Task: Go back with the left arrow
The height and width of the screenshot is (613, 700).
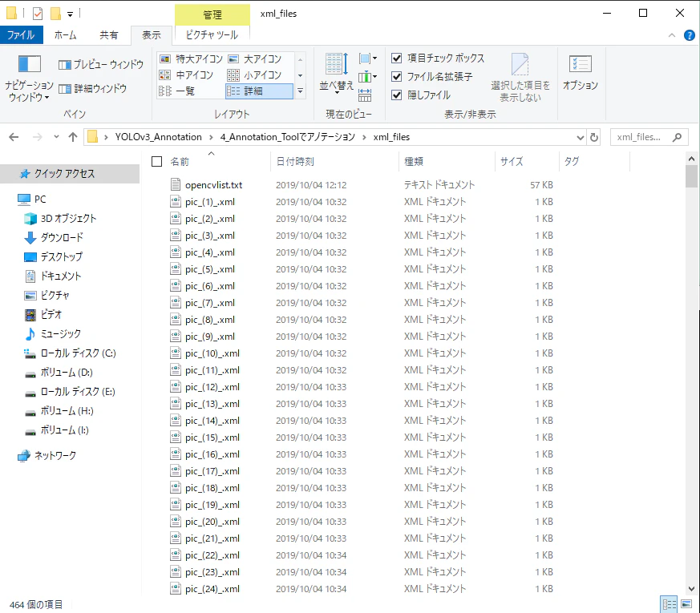Action: tap(14, 137)
